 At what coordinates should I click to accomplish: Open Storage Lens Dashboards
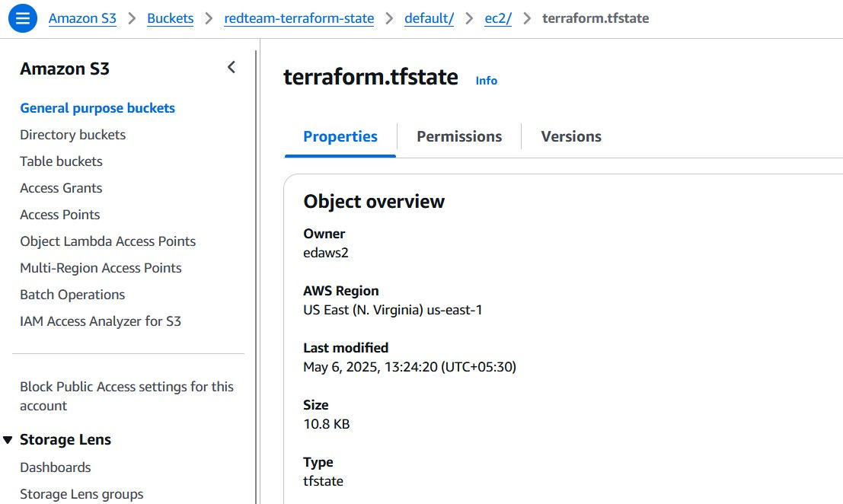56,467
